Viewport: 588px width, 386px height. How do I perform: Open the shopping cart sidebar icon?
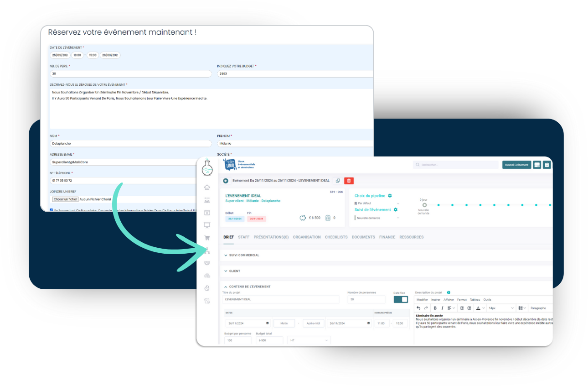click(x=207, y=238)
